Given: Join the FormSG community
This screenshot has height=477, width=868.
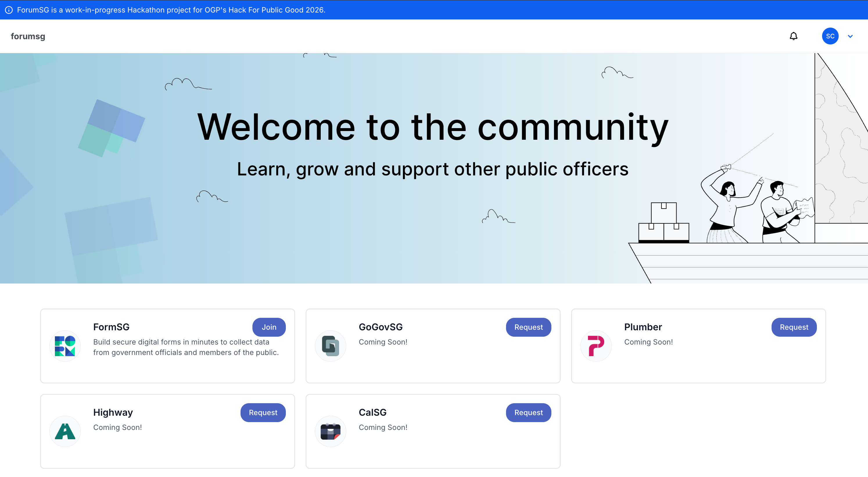Looking at the screenshot, I should coord(269,327).
